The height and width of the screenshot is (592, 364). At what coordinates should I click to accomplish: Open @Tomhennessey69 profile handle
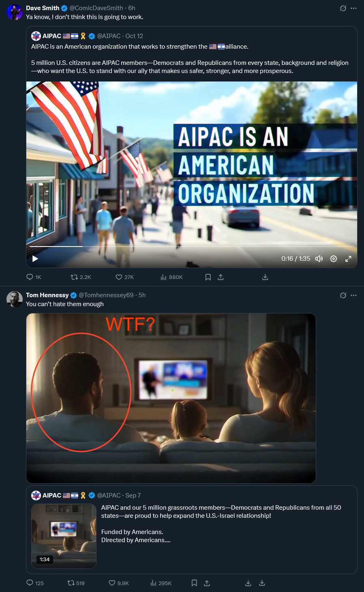click(x=106, y=295)
